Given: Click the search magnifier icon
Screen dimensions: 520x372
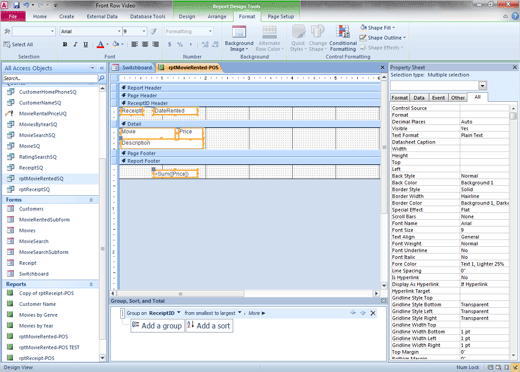Looking at the screenshot, I should click(101, 78).
